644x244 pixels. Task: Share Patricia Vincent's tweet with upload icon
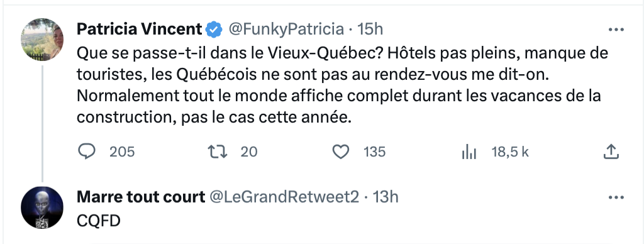pyautogui.click(x=611, y=152)
